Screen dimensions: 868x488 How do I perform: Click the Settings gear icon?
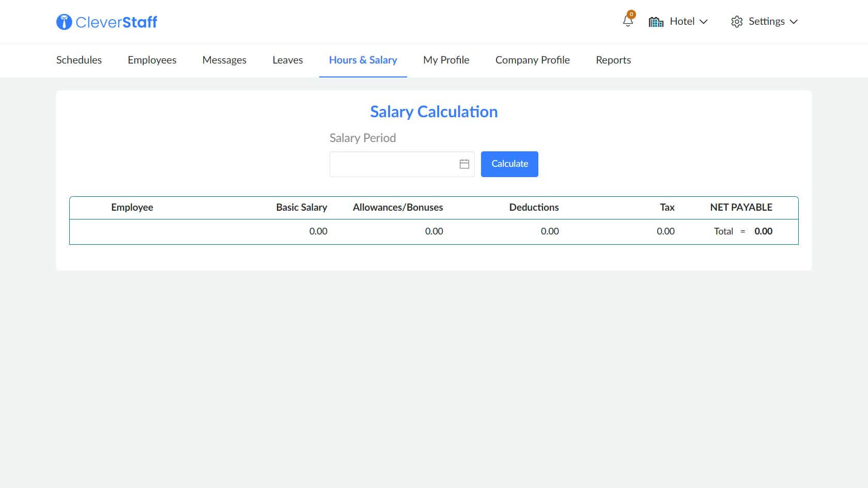[737, 22]
